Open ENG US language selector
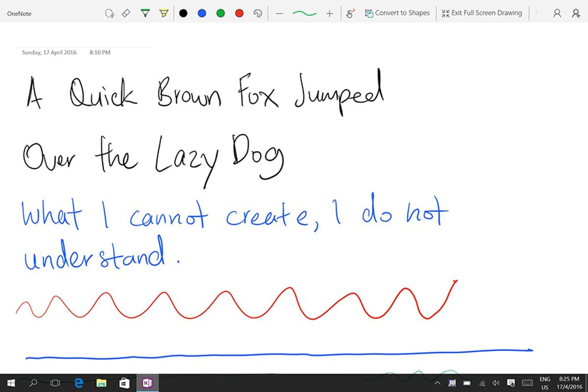The height and width of the screenshot is (392, 588). click(x=545, y=383)
